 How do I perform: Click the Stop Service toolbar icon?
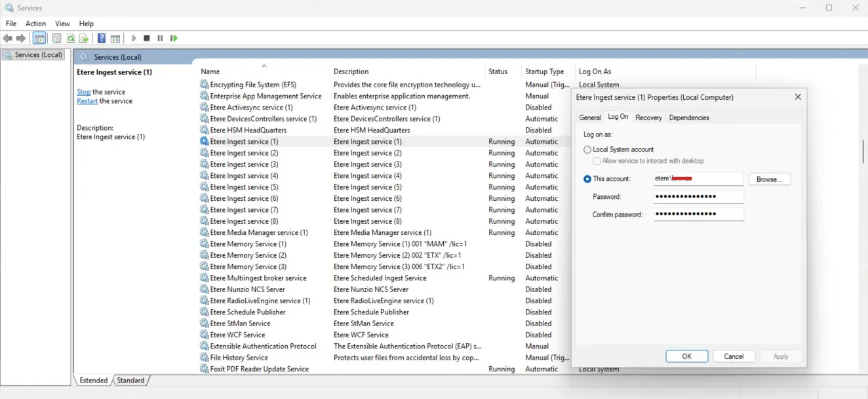(x=147, y=39)
